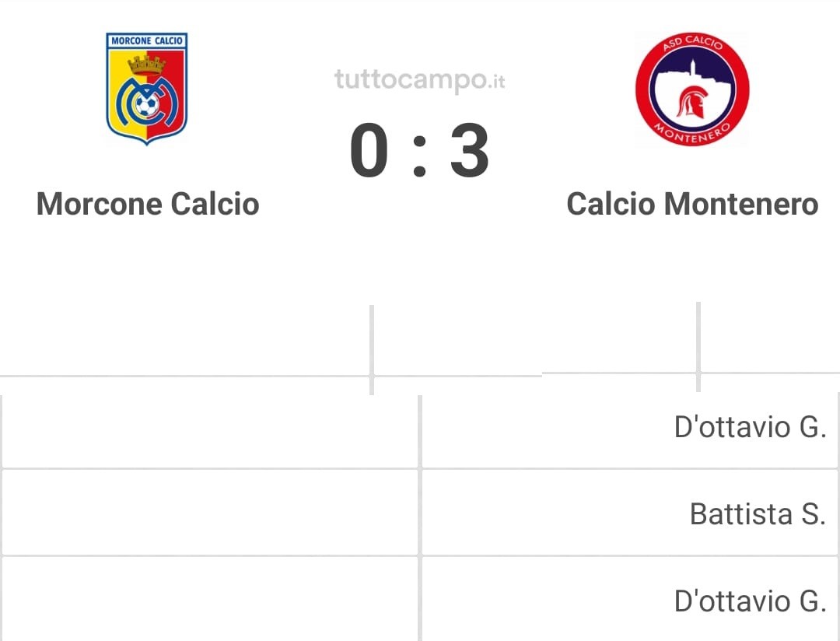
Task: Click soccer ball inside Morcone crest
Action: [146, 103]
